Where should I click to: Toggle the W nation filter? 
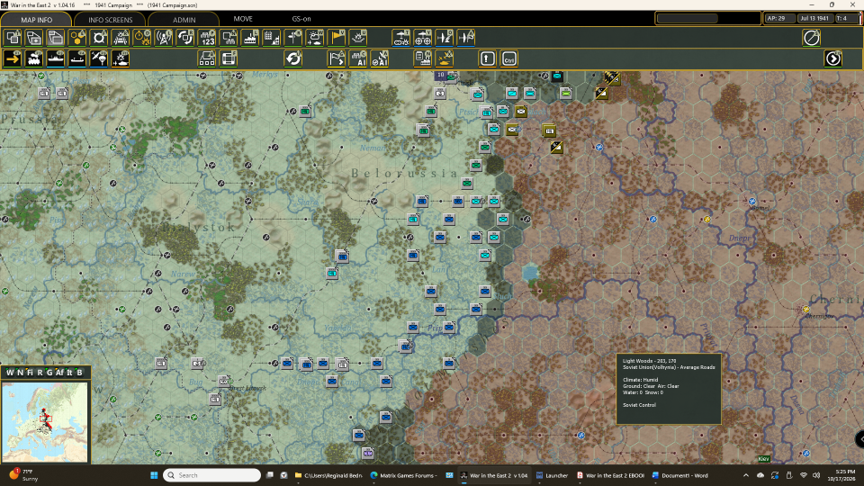tap(10, 372)
